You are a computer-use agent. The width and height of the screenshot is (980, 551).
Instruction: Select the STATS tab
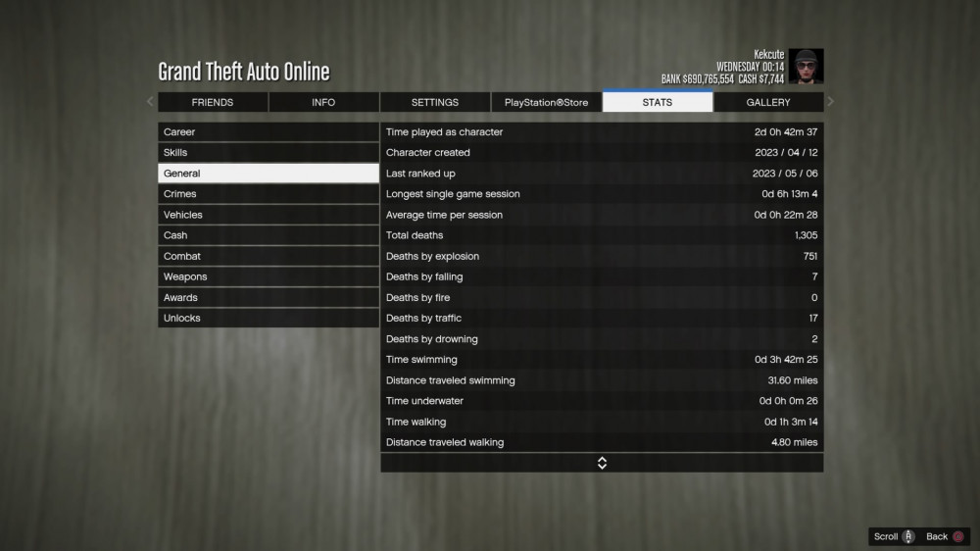click(658, 101)
